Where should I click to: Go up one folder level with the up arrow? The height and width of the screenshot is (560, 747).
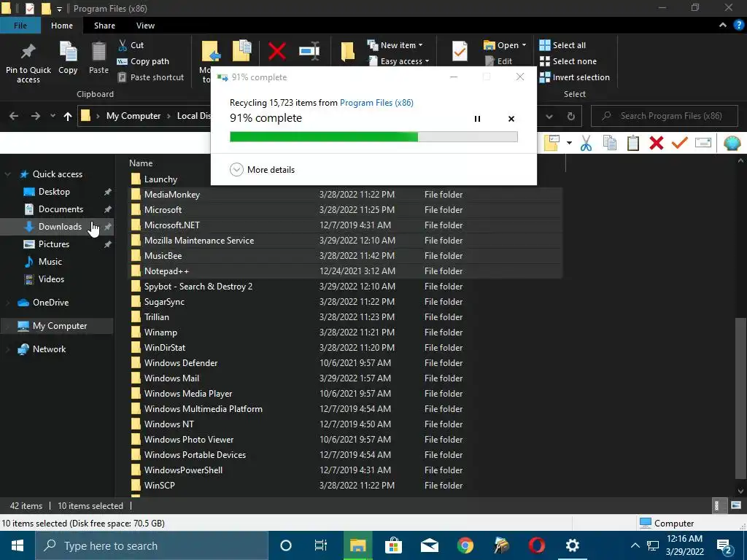68,116
